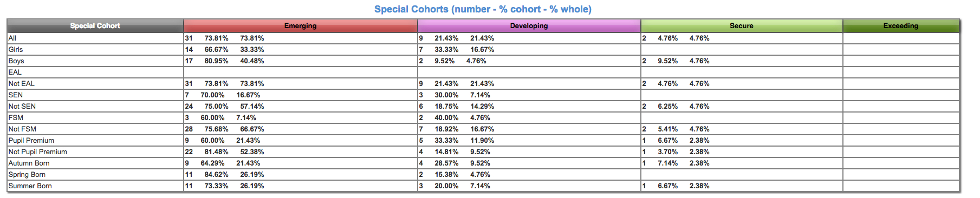Click the Not SEN row label
This screenshot has height=198, width=980.
(22, 107)
